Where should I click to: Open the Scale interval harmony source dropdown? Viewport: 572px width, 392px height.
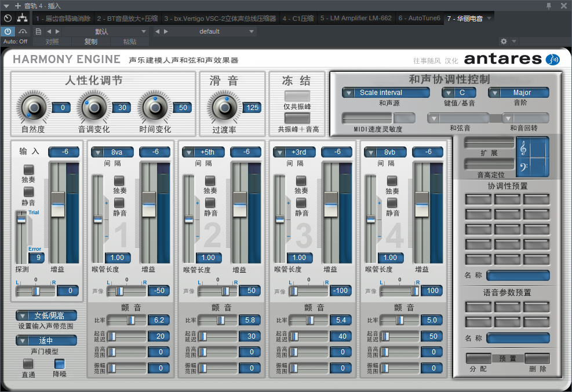(x=386, y=93)
